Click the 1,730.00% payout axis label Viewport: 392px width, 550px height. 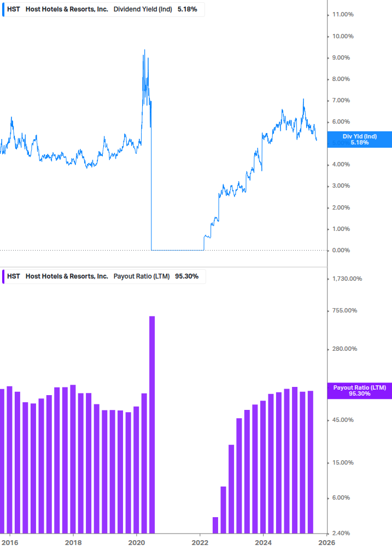click(347, 279)
